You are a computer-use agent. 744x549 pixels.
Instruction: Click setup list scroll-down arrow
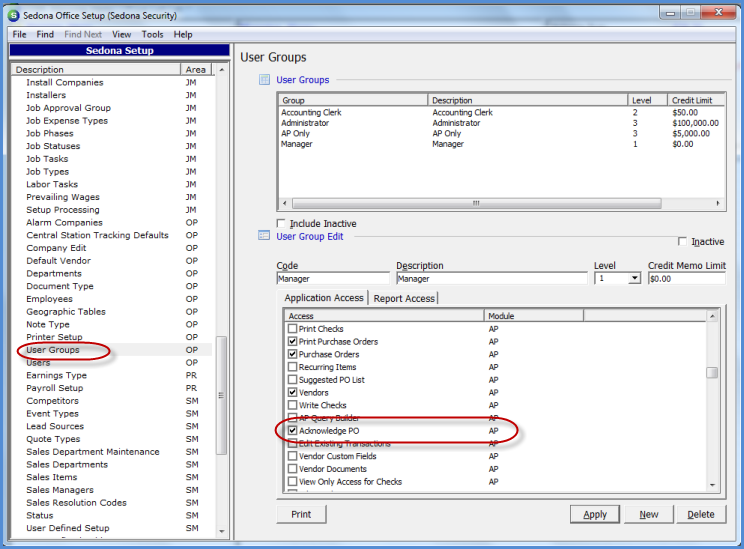(x=221, y=531)
